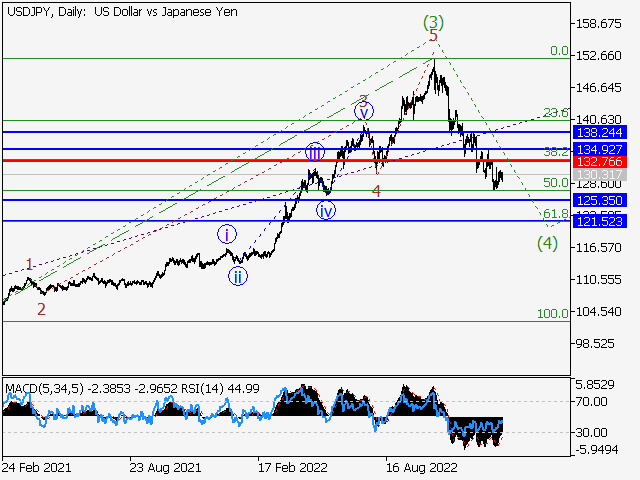This screenshot has height=480, width=640.
Task: Click the 158.675 price scale value
Action: click(x=598, y=24)
